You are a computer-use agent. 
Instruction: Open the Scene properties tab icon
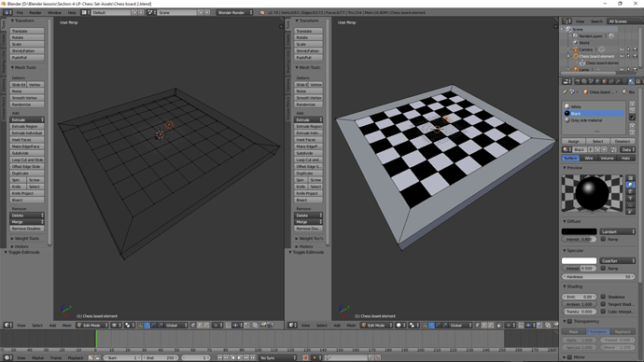point(591,82)
